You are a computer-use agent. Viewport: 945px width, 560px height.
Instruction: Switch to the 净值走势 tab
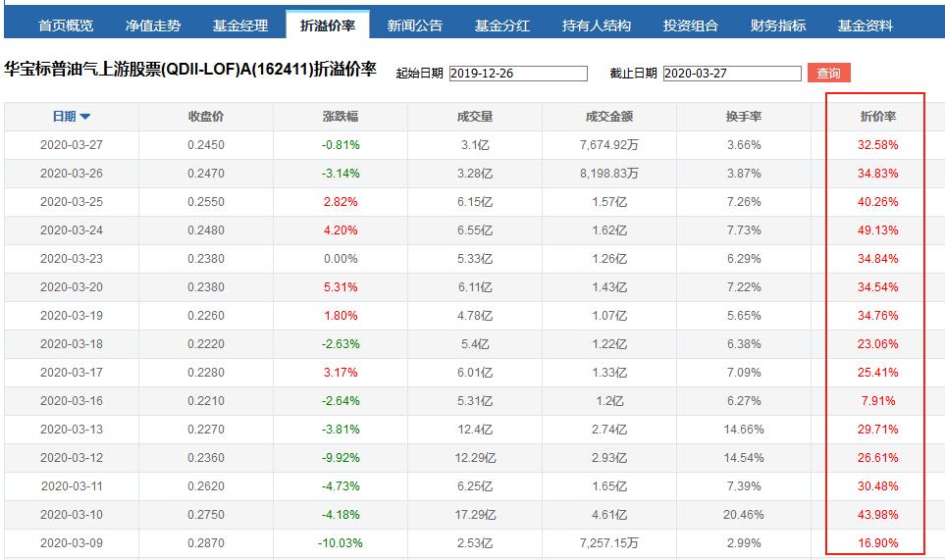point(153,25)
